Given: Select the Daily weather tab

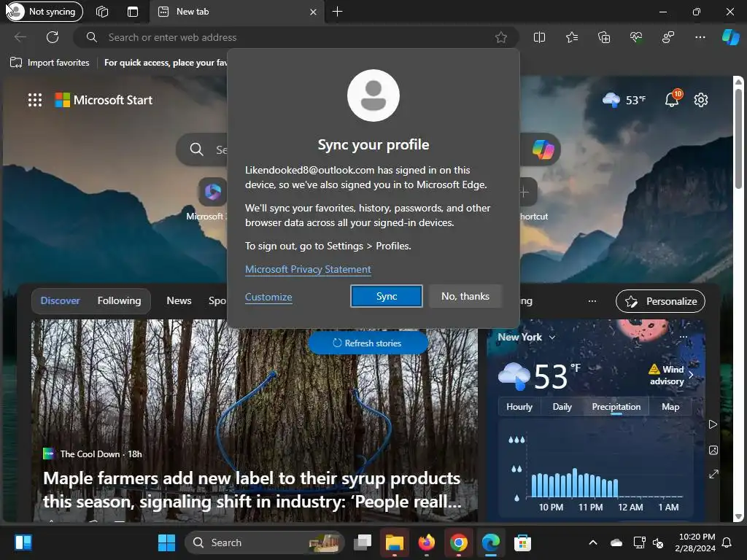Looking at the screenshot, I should coord(562,407).
